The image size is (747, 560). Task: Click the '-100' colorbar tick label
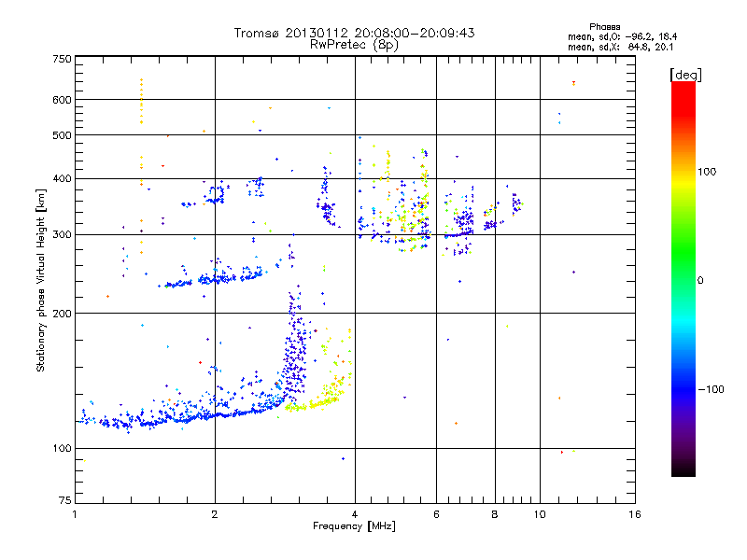[711, 389]
